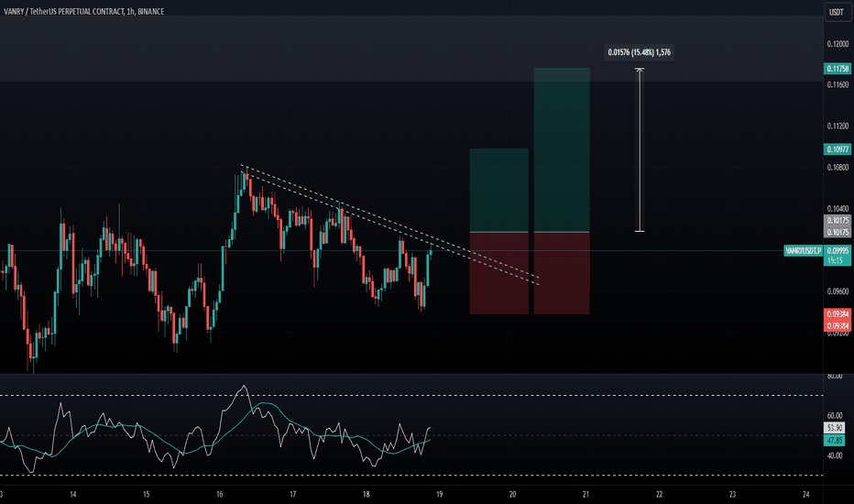Viewport: 854px width, 504px height.
Task: Click the 0.10400 price axis label
Action: click(838, 209)
